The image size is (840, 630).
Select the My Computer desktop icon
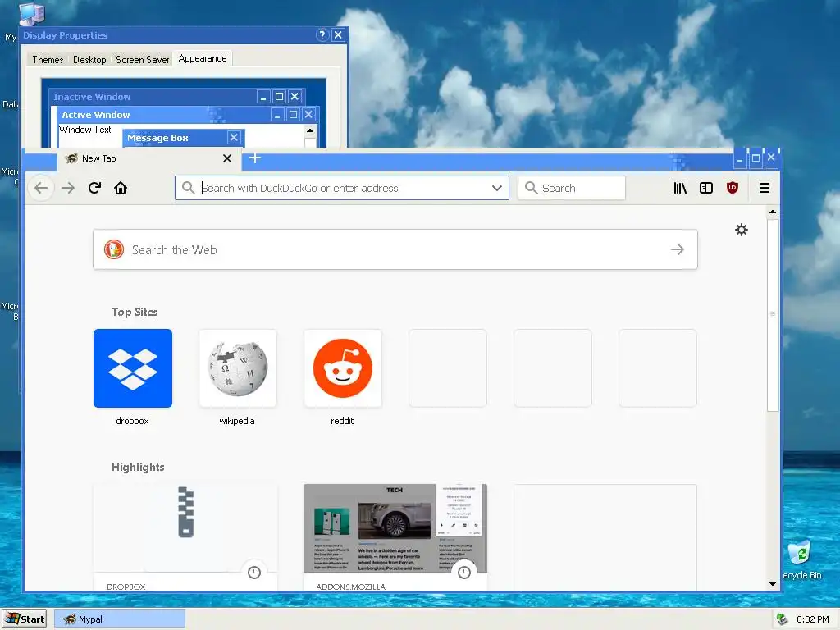click(x=30, y=14)
